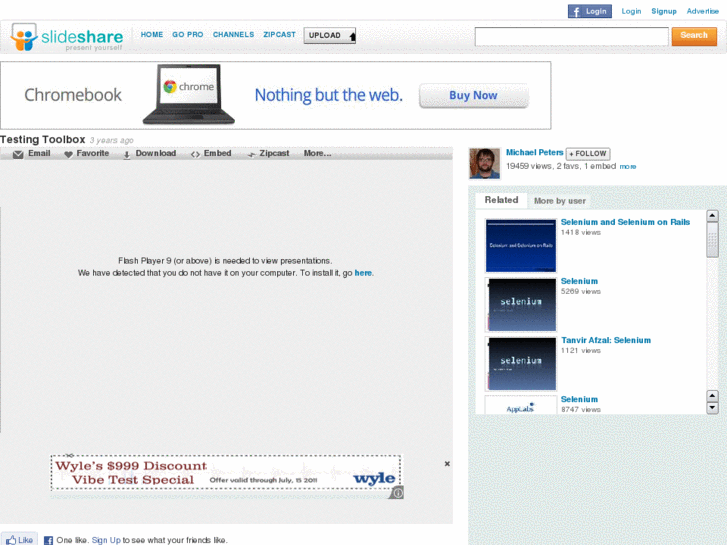Open Selenium and Selenium on Rails thumbnail
Viewport: 727px width, 545px height.
point(521,245)
